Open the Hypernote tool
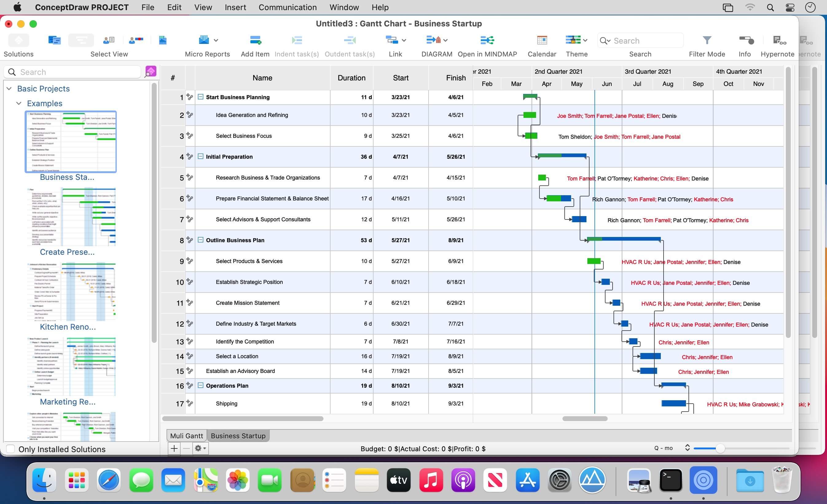The image size is (827, 504). click(779, 41)
